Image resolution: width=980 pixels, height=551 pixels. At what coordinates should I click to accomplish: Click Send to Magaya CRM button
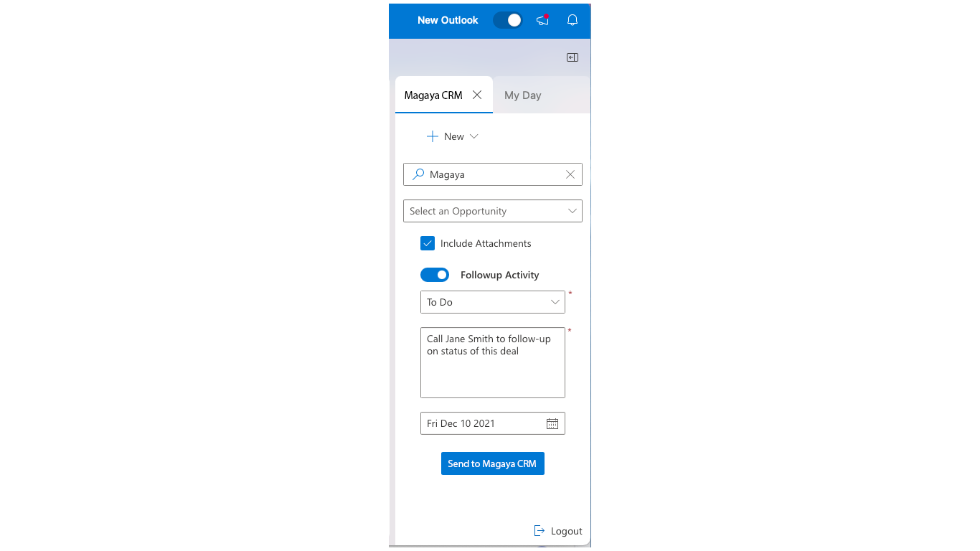coord(493,463)
